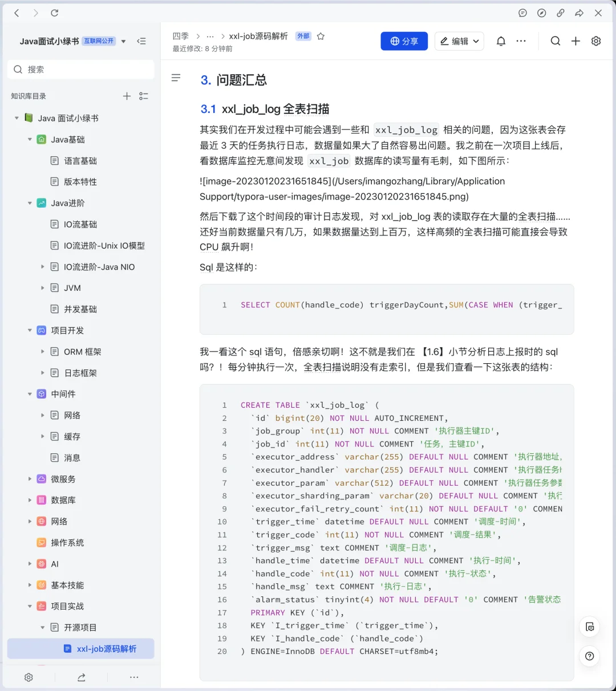Screen dimensions: 616x691
Task: Collapse the 开源项目 tree node
Action: pyautogui.click(x=43, y=628)
